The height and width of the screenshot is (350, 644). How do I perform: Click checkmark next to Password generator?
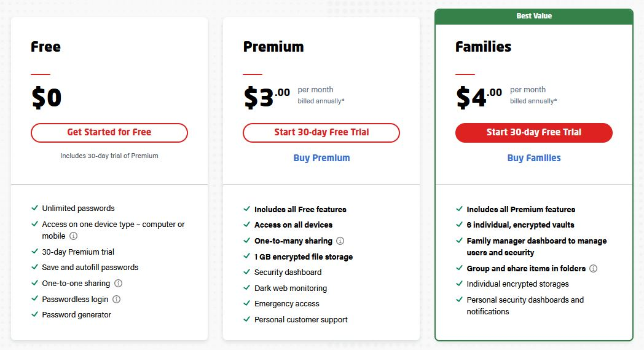pyautogui.click(x=35, y=314)
